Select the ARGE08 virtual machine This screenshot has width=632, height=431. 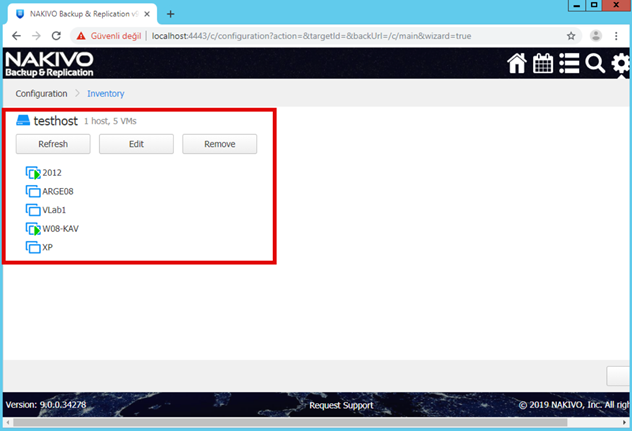click(58, 191)
